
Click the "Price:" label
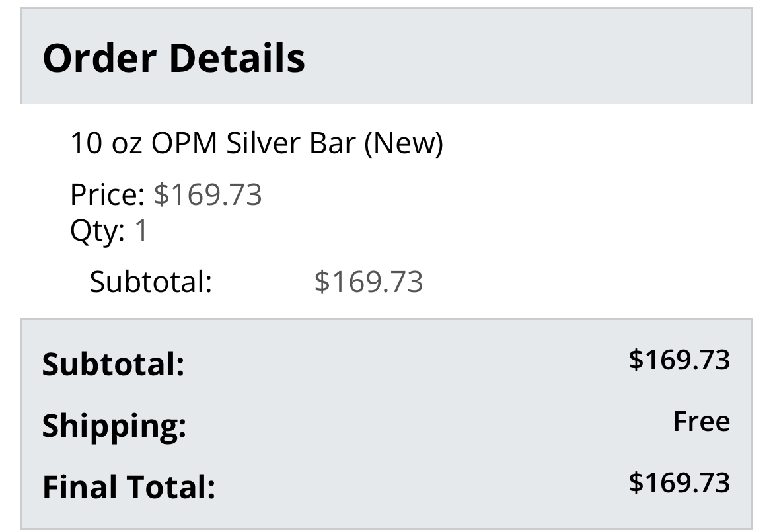click(x=107, y=195)
